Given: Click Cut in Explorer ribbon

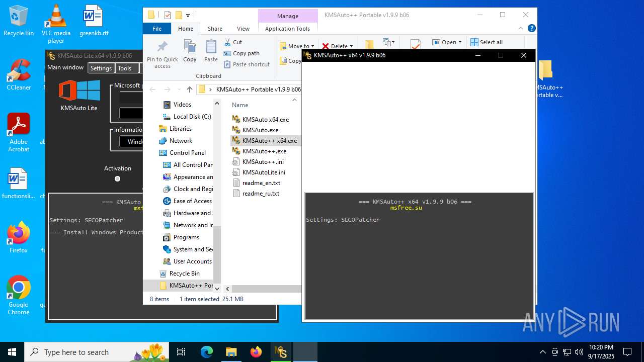Looking at the screenshot, I should (233, 42).
